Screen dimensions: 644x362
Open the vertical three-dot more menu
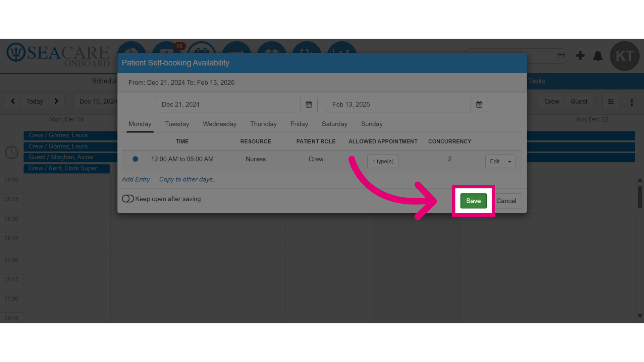click(632, 102)
